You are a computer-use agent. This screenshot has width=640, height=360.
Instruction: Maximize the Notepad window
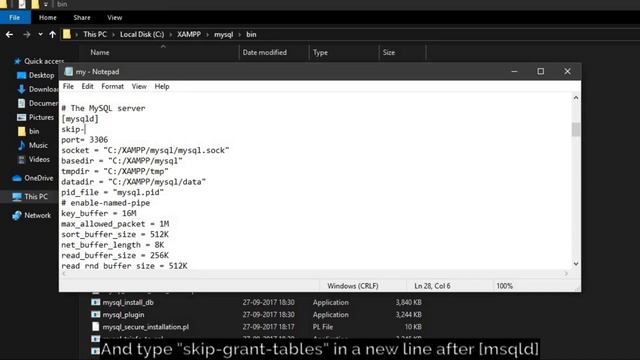pyautogui.click(x=540, y=71)
